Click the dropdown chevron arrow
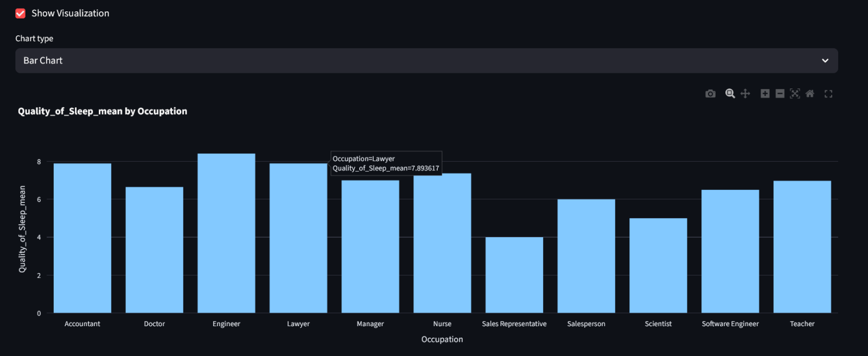Screen dimensions: 868x356 coord(825,61)
